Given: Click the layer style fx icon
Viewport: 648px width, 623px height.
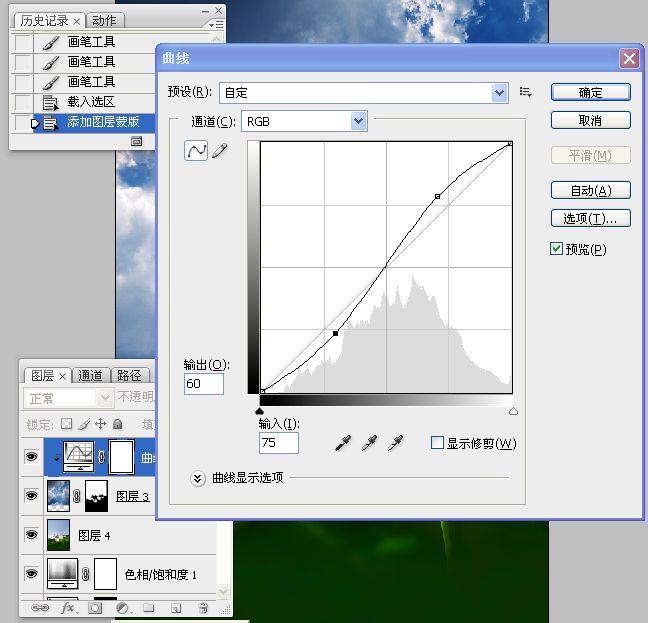Looking at the screenshot, I should (x=68, y=608).
